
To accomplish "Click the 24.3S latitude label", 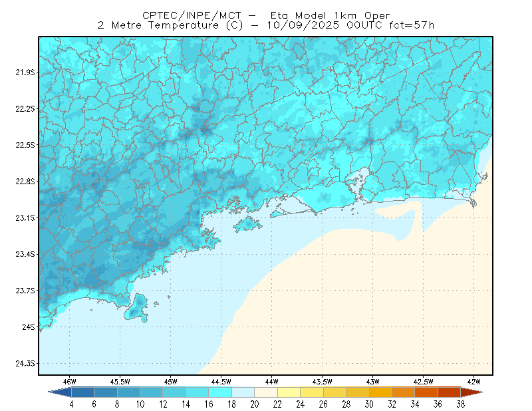I will [25, 363].
